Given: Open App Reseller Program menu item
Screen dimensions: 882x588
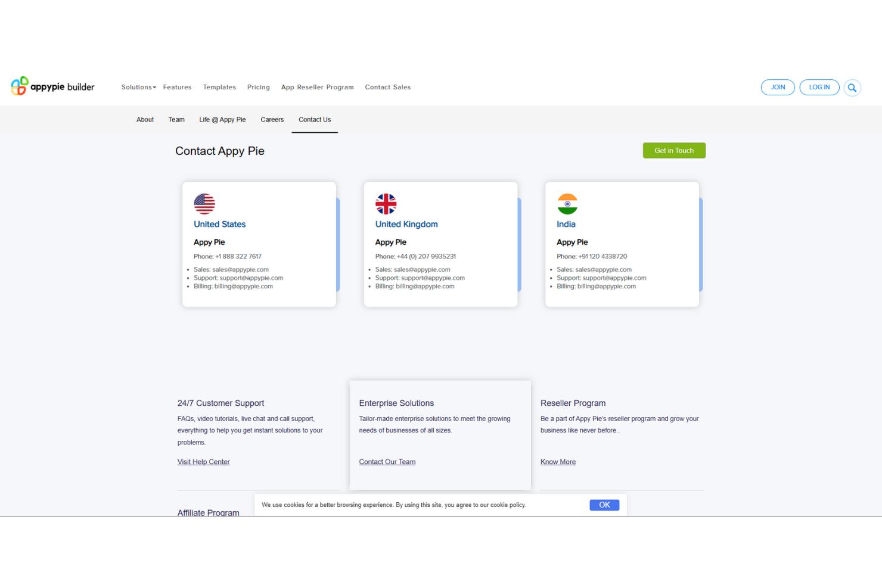Looking at the screenshot, I should (318, 87).
